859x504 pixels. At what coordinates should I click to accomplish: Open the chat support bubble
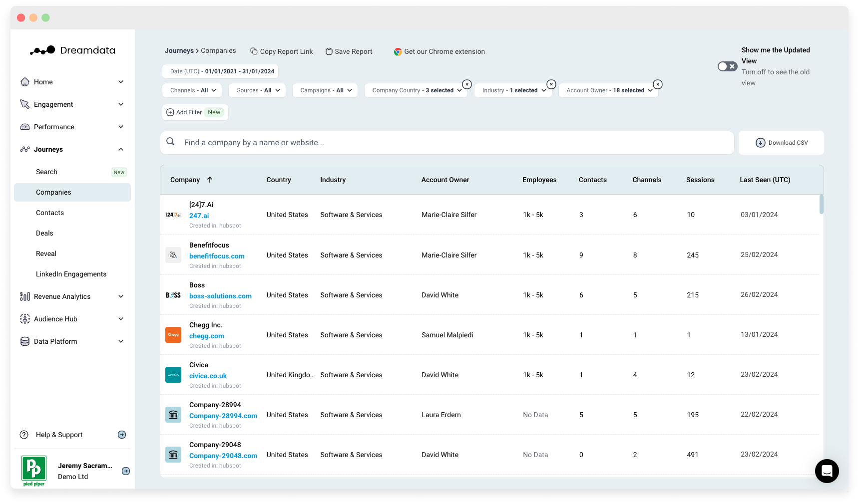(827, 471)
